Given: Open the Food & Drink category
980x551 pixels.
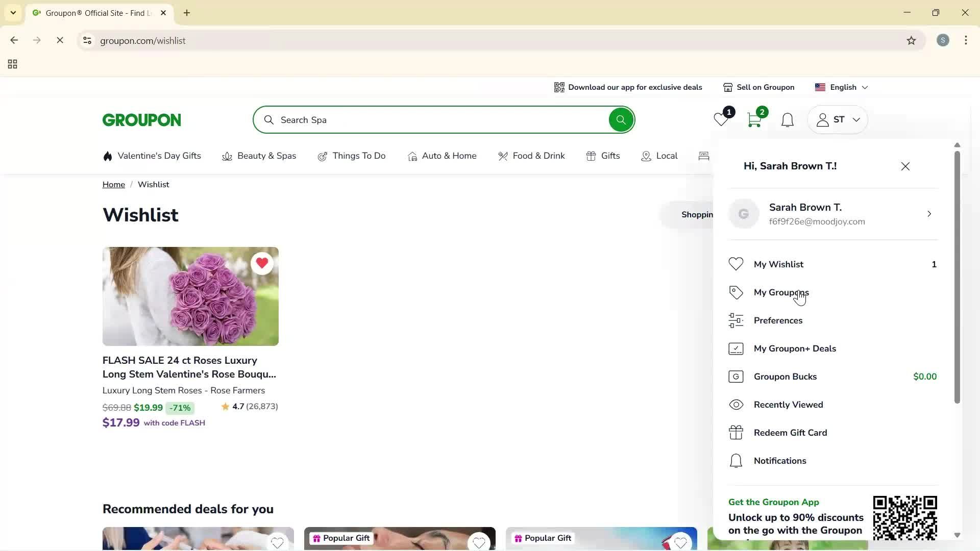Looking at the screenshot, I should (x=538, y=156).
